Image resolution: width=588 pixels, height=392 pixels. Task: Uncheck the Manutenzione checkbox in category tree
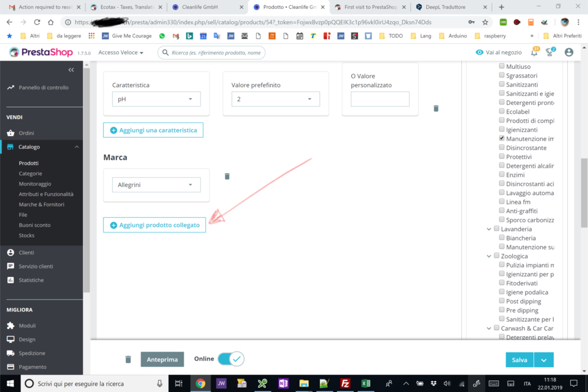pyautogui.click(x=502, y=138)
